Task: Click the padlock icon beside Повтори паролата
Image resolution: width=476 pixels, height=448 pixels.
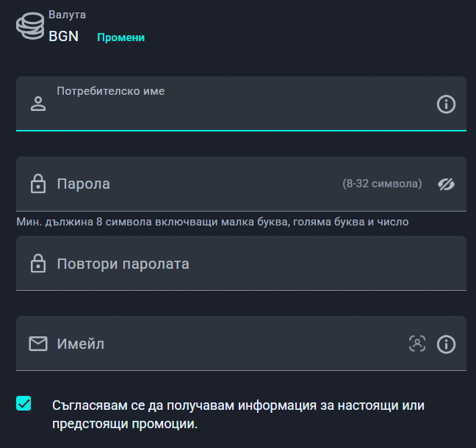Action: coord(37,263)
